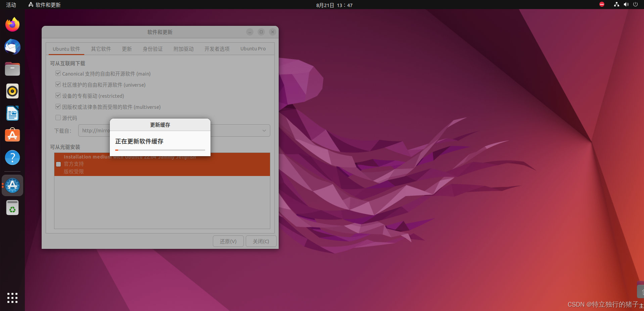Click the 还原(V) revert button

(228, 241)
